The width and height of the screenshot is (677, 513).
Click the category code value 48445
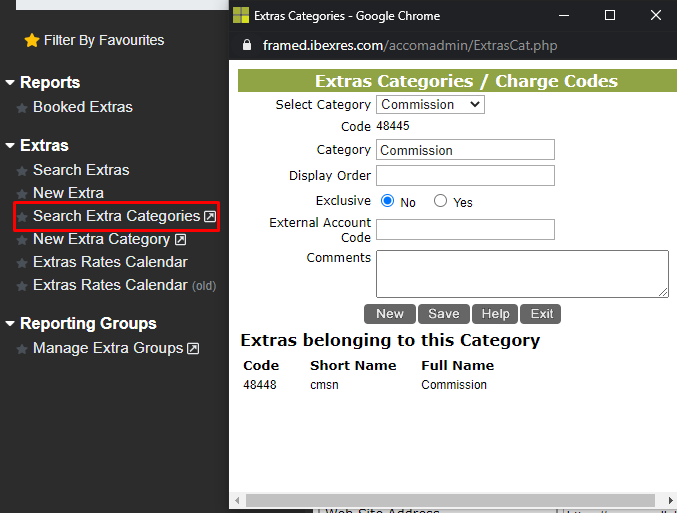(x=393, y=126)
